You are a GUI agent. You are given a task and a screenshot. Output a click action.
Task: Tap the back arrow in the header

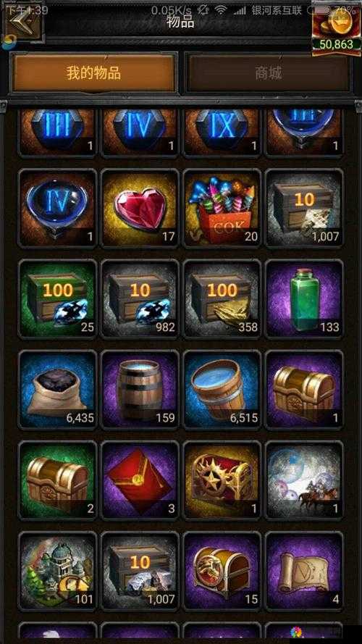(x=23, y=20)
